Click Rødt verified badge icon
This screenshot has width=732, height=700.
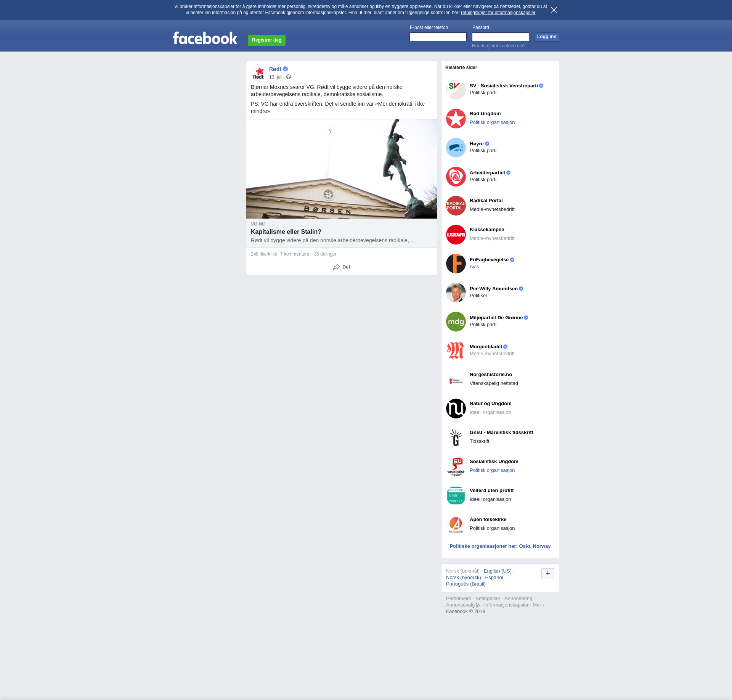click(285, 69)
